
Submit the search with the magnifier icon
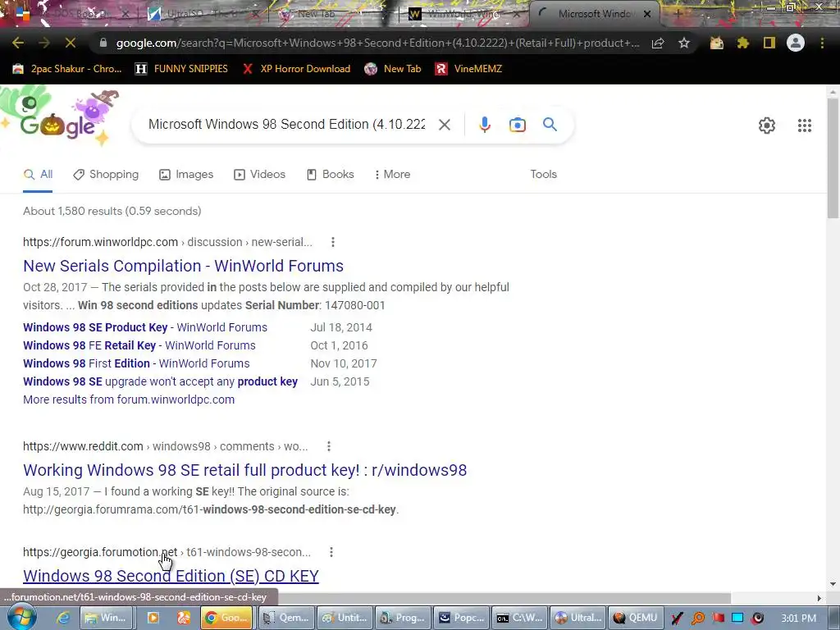tap(550, 125)
